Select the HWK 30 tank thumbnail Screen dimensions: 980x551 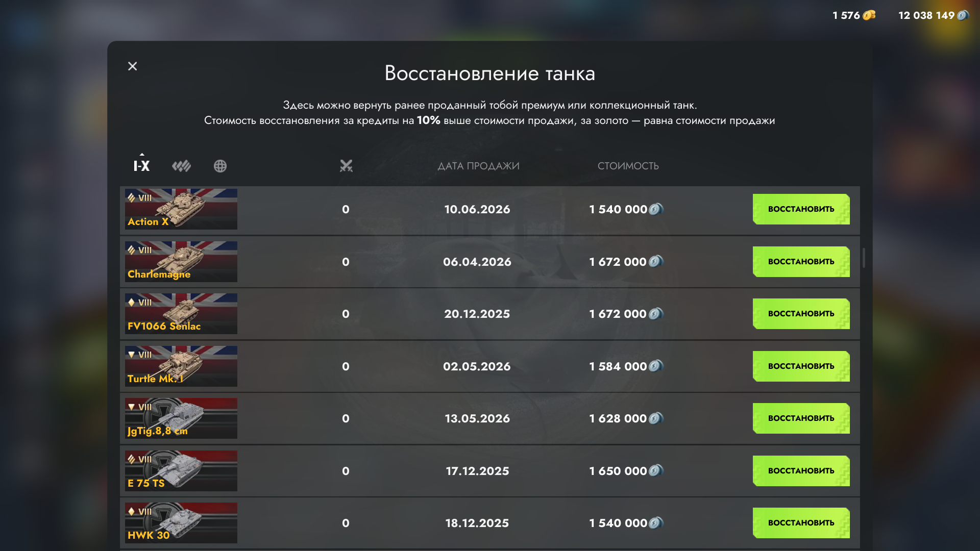[x=181, y=523]
